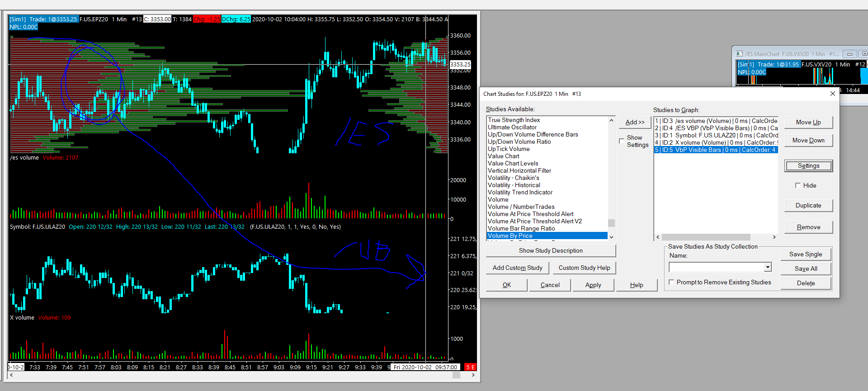
Task: Click Studies to Graph horizontal scrollbar thumb
Action: (x=706, y=237)
